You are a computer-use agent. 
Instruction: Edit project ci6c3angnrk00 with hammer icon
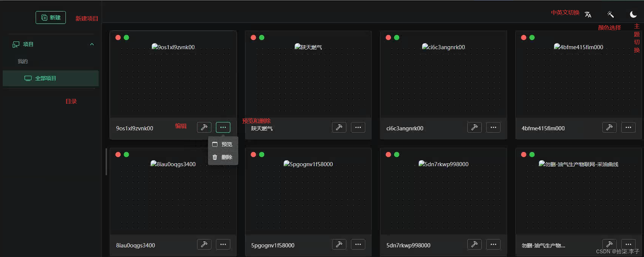click(475, 127)
